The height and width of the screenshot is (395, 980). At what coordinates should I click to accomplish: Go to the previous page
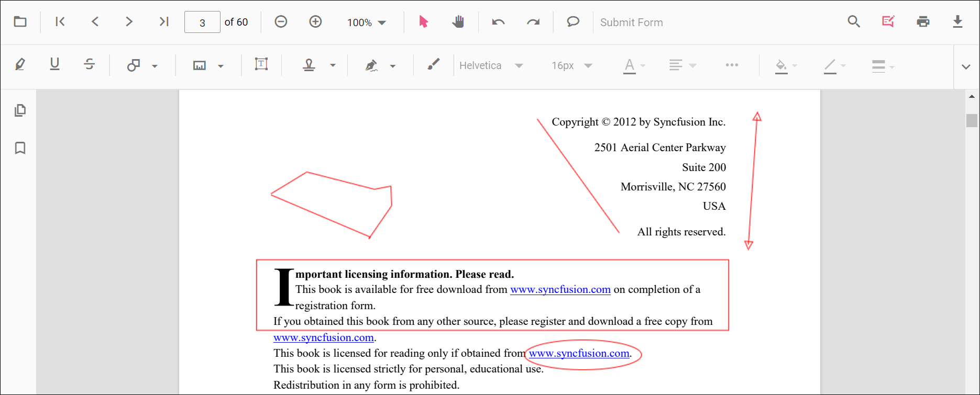[x=95, y=21]
